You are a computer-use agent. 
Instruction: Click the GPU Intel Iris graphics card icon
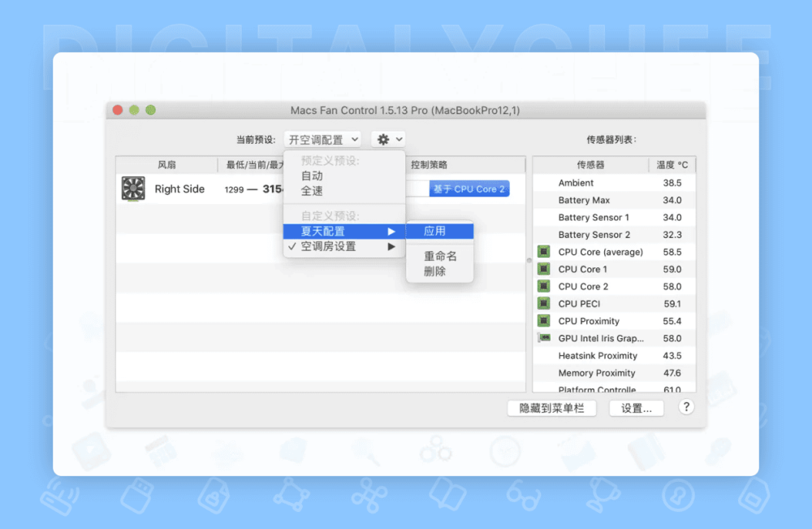click(x=544, y=338)
